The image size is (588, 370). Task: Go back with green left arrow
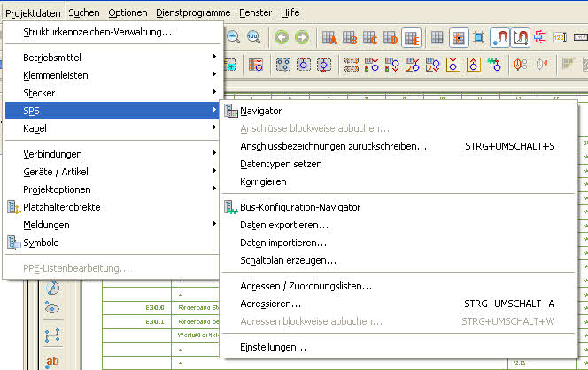pos(282,37)
